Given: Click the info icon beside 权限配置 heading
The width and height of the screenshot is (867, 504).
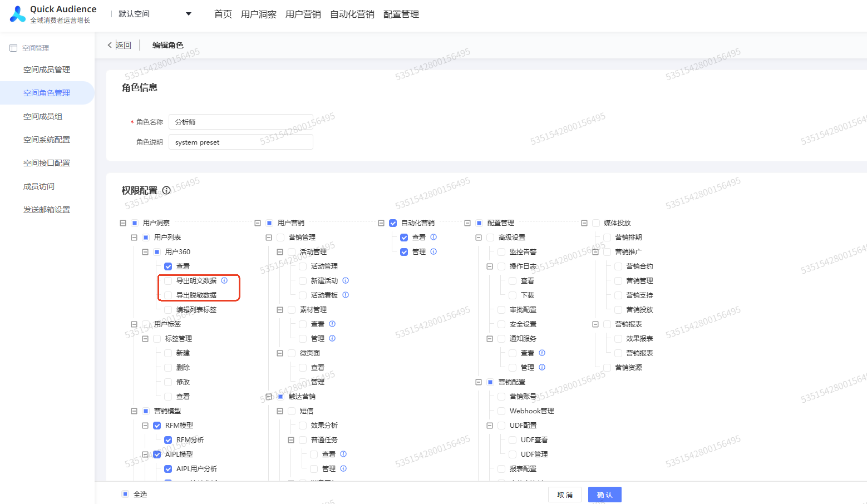Looking at the screenshot, I should click(166, 190).
